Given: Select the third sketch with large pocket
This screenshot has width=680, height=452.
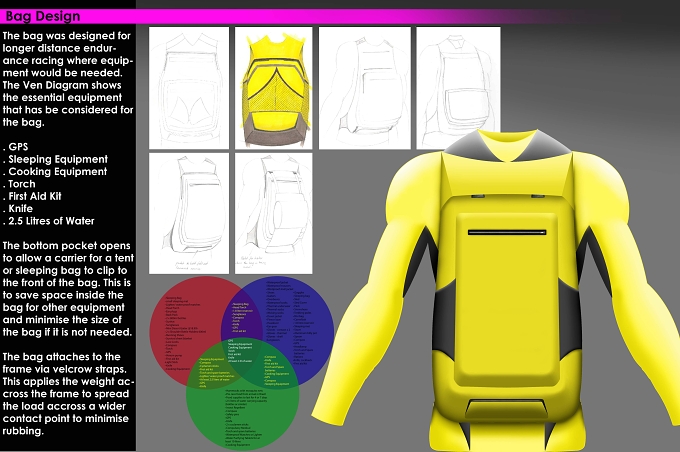Looking at the screenshot, I should click(365, 88).
